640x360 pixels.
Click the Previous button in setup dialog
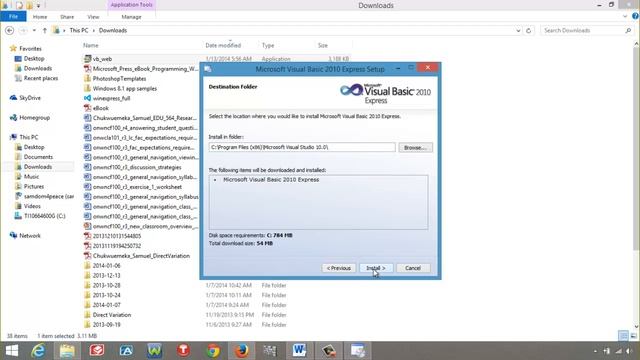click(x=338, y=268)
